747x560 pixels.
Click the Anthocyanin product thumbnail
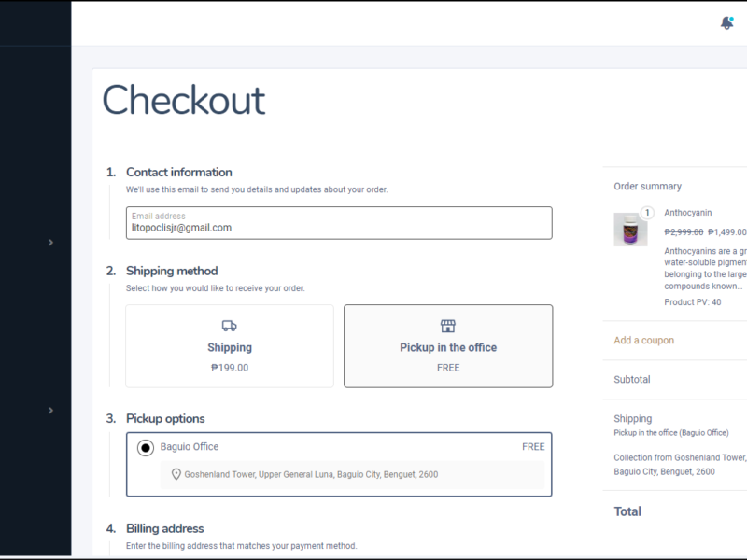630,230
